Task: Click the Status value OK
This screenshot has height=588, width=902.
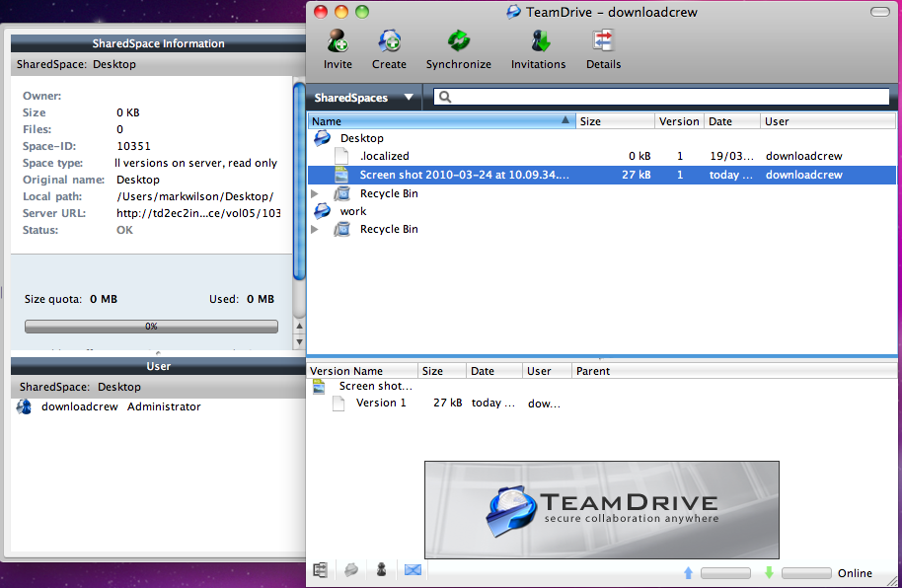Action: [124, 230]
